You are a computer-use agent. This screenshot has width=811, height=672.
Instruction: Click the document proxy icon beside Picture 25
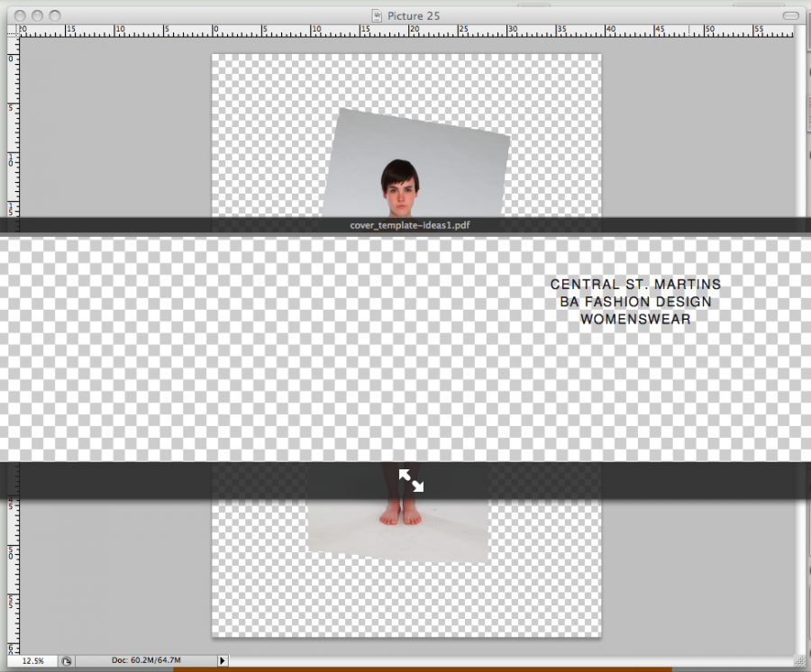(x=377, y=15)
